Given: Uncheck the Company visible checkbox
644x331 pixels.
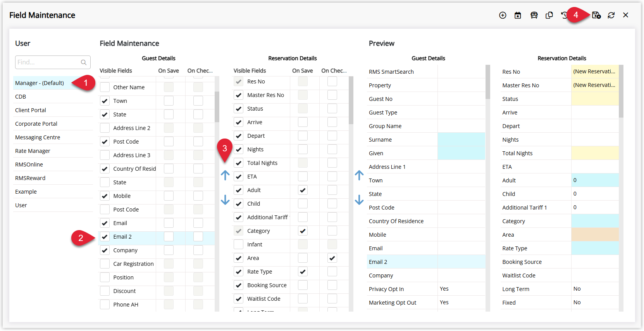Looking at the screenshot, I should coord(105,250).
